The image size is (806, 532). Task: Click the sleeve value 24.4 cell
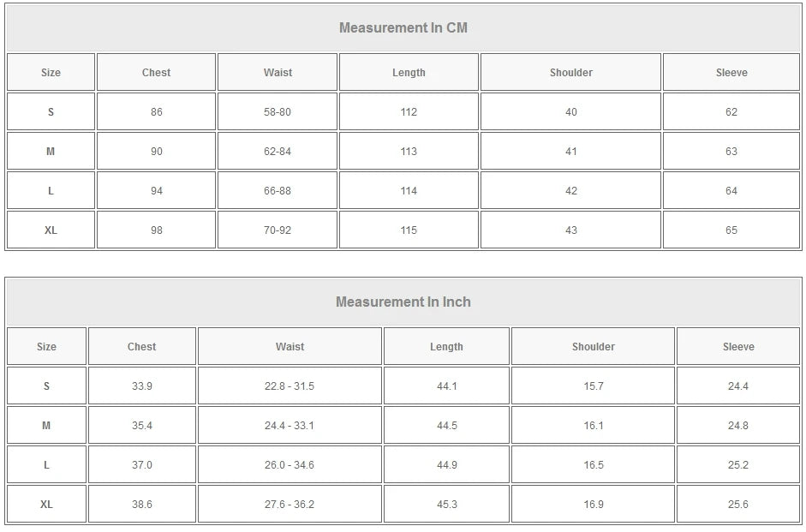tap(738, 386)
